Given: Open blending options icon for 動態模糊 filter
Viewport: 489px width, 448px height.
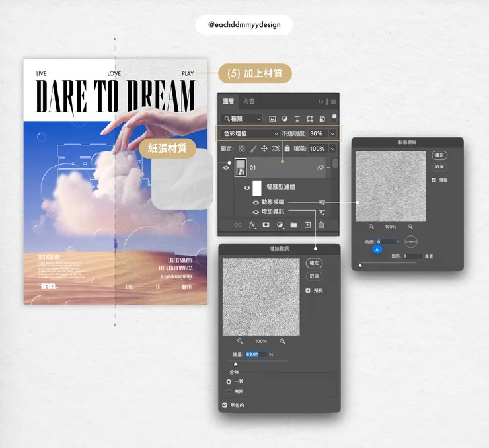Looking at the screenshot, I should [x=322, y=203].
